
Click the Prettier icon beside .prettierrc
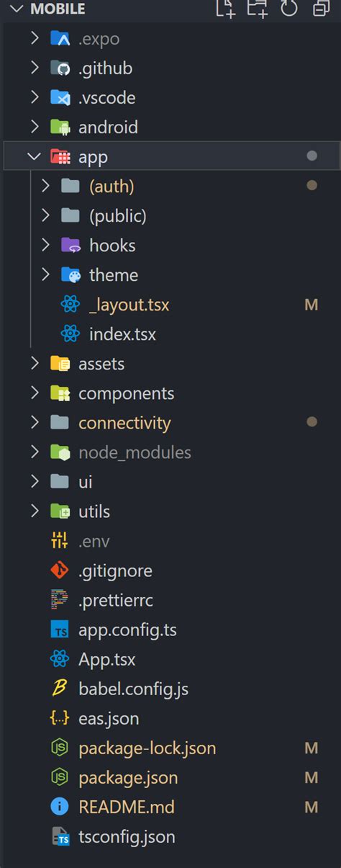pos(59,600)
